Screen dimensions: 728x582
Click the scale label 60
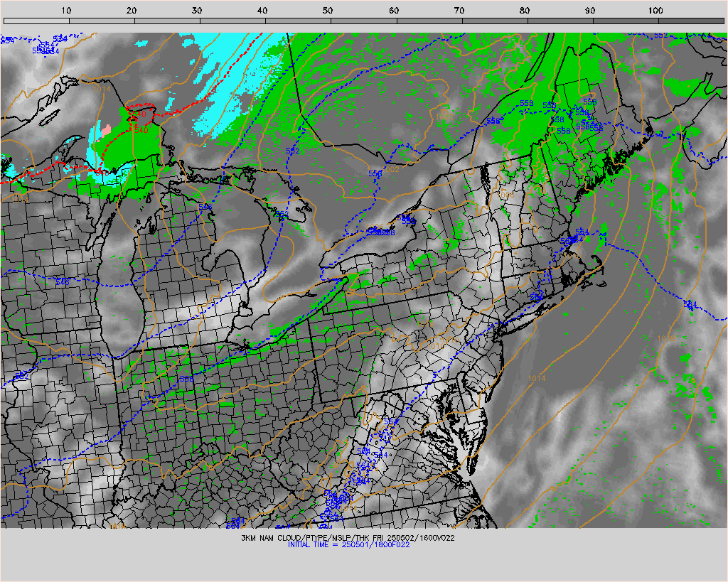click(x=394, y=10)
